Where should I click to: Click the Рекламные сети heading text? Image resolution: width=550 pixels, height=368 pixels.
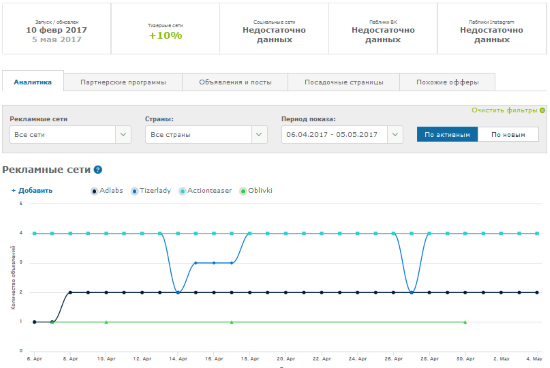[x=46, y=170]
